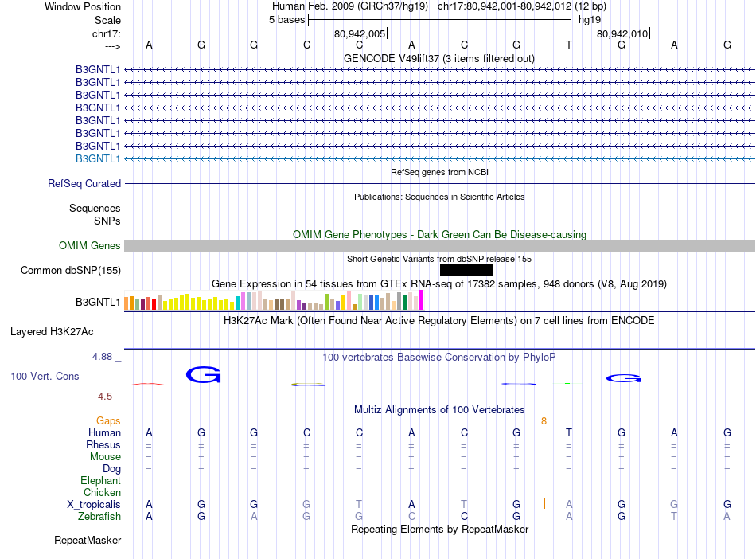This screenshot has width=756, height=559.
Task: Click the large blue G conservation logo
Action: [204, 375]
